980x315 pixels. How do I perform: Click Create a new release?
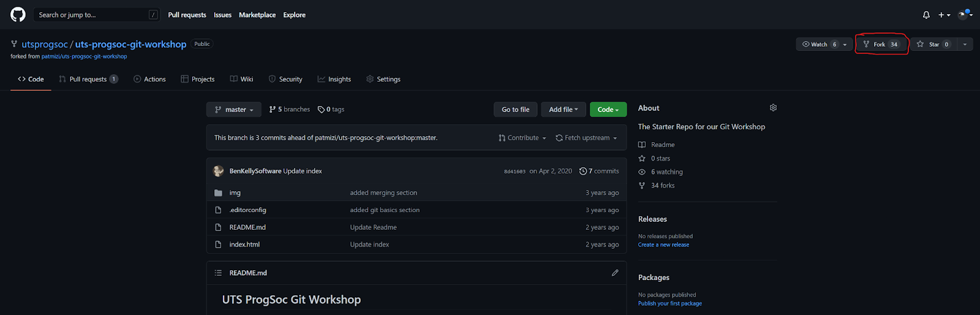click(663, 245)
